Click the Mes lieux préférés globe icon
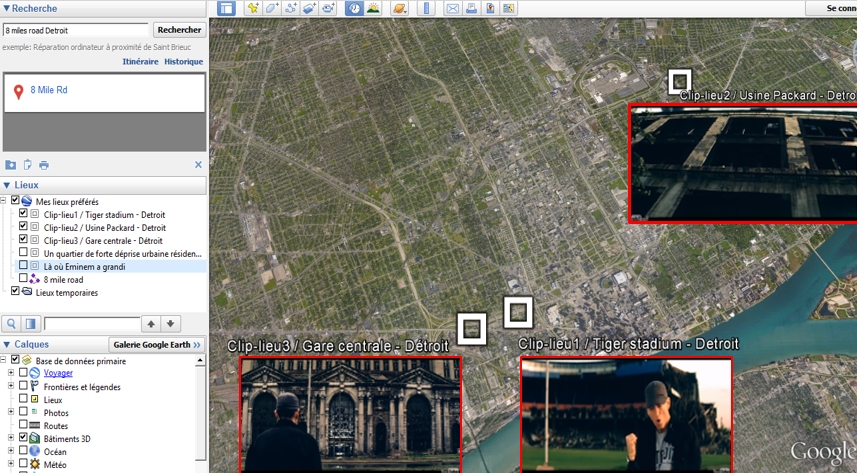Viewport: 857px width, 473px height. (x=27, y=201)
